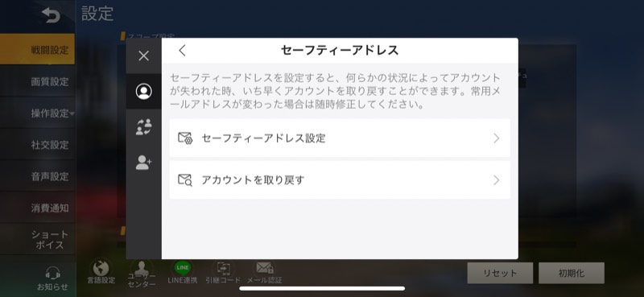Close the account dialog with the X
The image size is (644, 297).
(x=144, y=56)
